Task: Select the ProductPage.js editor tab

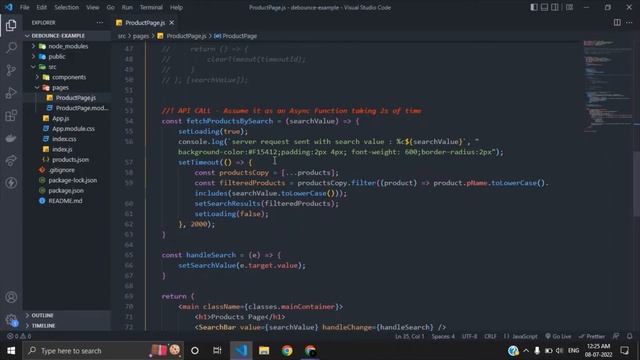Action: (145, 23)
